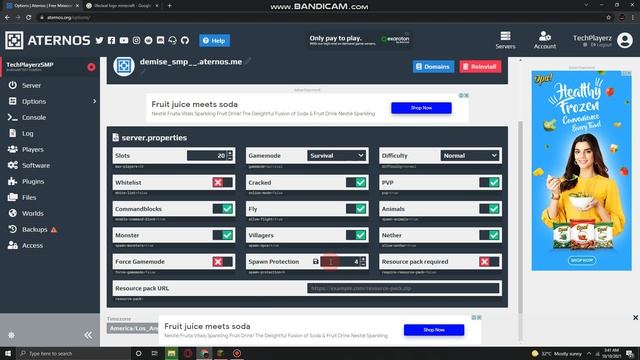
Task: Toggle Resource pack required option
Action: [489, 262]
